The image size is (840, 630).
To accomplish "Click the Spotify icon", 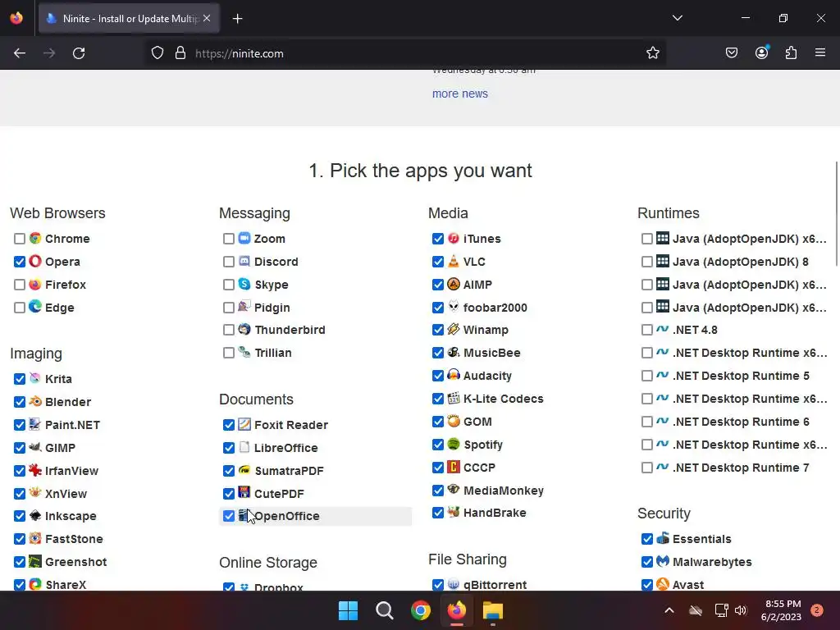I will pos(454,444).
